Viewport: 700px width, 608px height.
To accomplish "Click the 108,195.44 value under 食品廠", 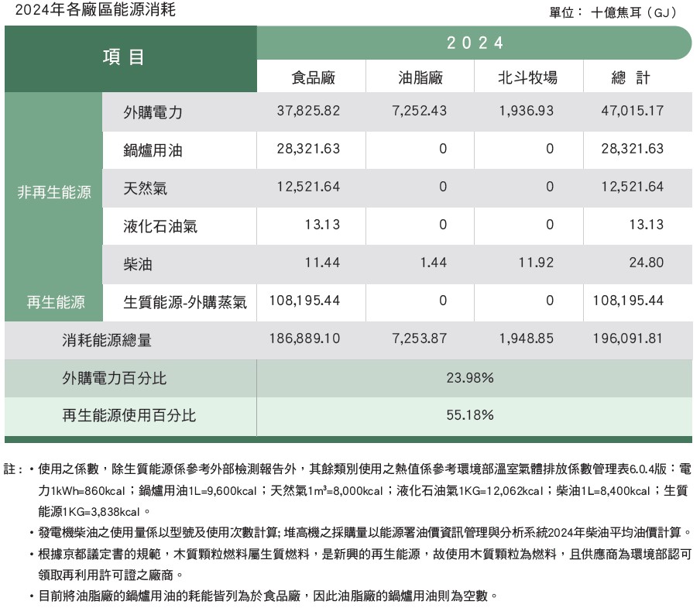I will [x=304, y=301].
